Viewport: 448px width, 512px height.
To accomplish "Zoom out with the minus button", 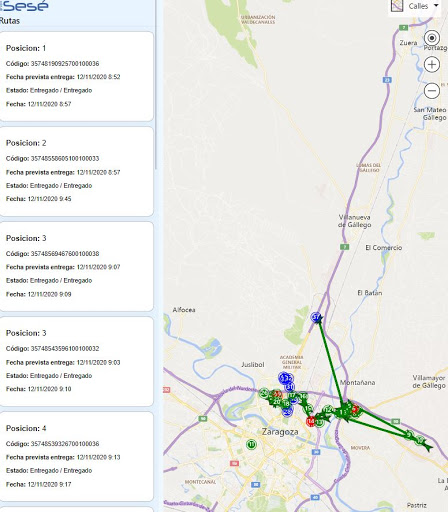I will click(x=432, y=91).
